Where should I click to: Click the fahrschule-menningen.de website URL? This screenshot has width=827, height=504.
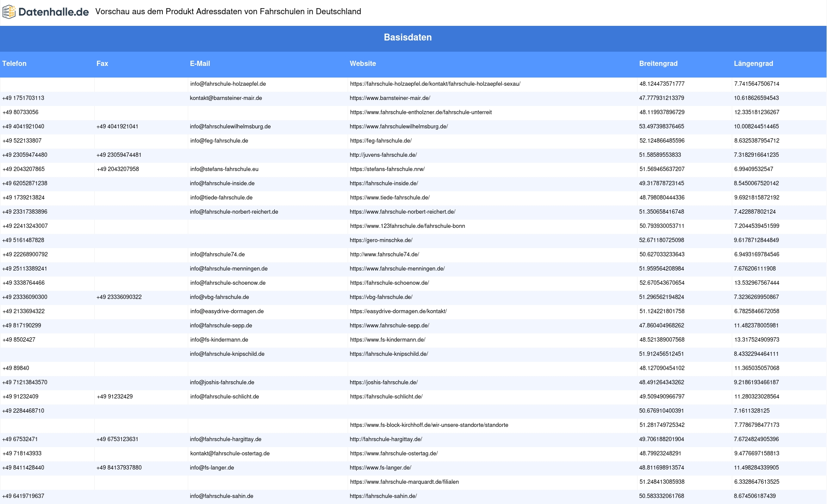397,269
